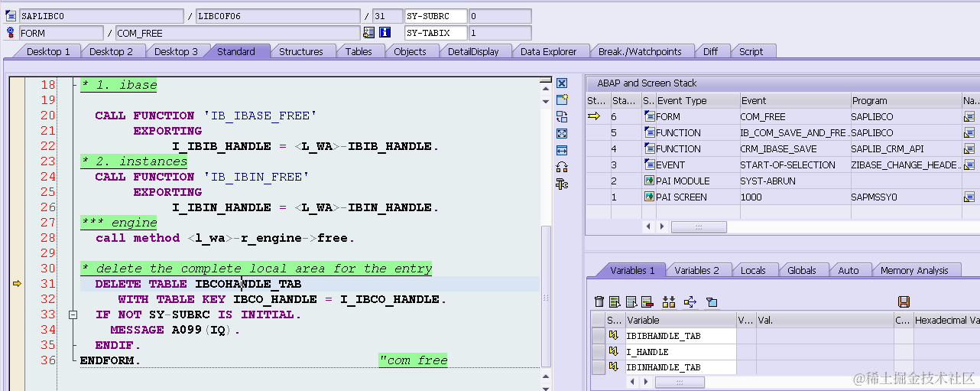Click the change icon beside I_HANDLE variable
Viewport: 980px width, 391px height.
[614, 351]
